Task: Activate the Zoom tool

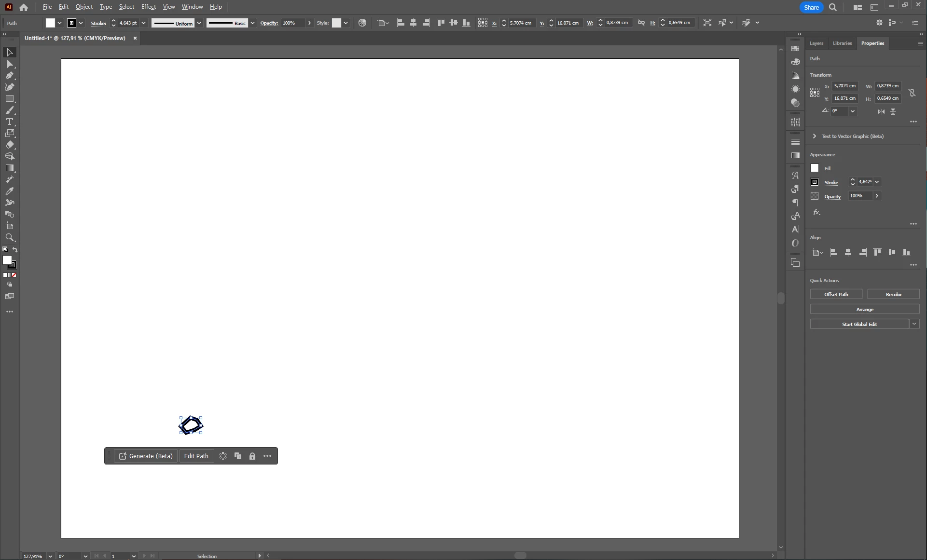Action: pyautogui.click(x=10, y=238)
